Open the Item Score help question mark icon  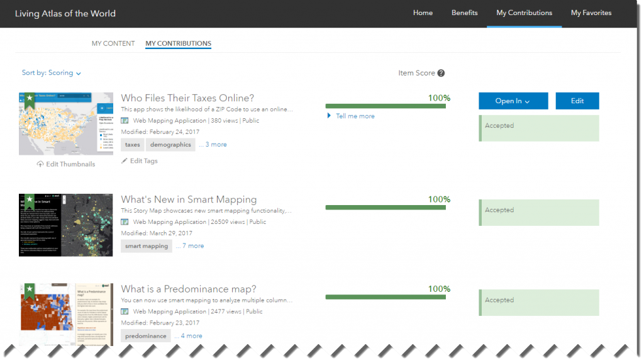pyautogui.click(x=441, y=73)
